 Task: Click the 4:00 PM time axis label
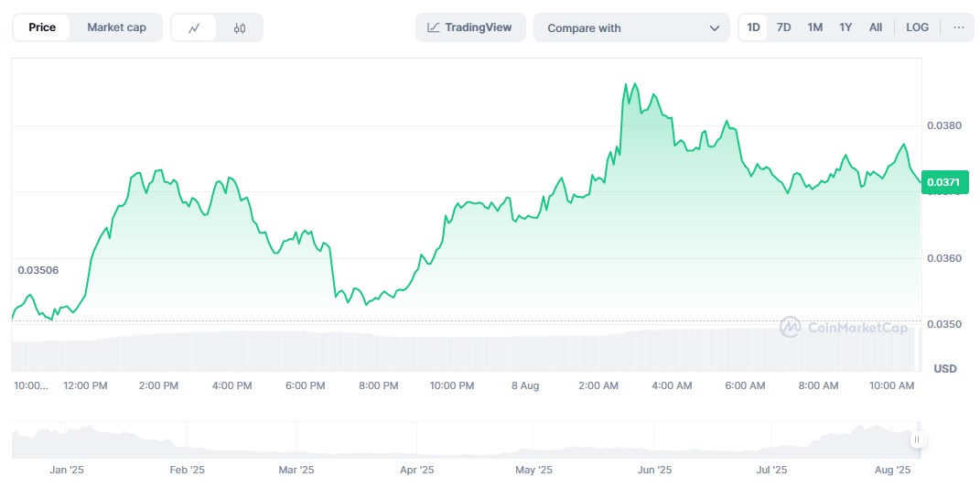(232, 386)
